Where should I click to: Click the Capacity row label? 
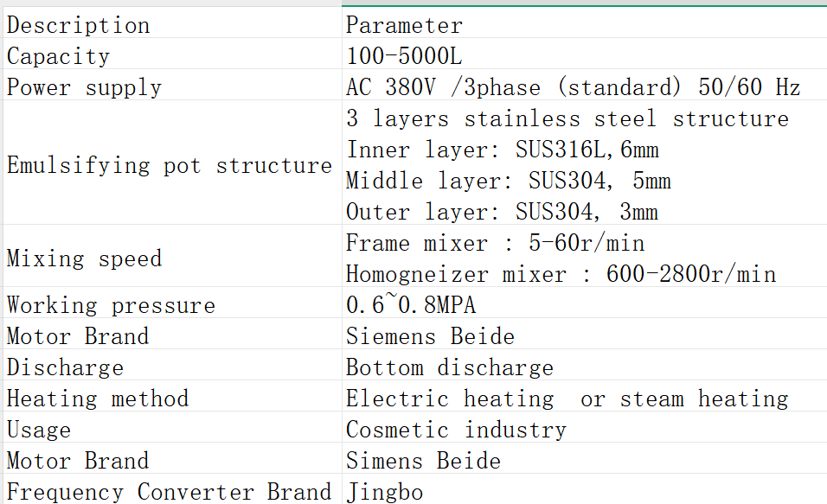(x=58, y=56)
